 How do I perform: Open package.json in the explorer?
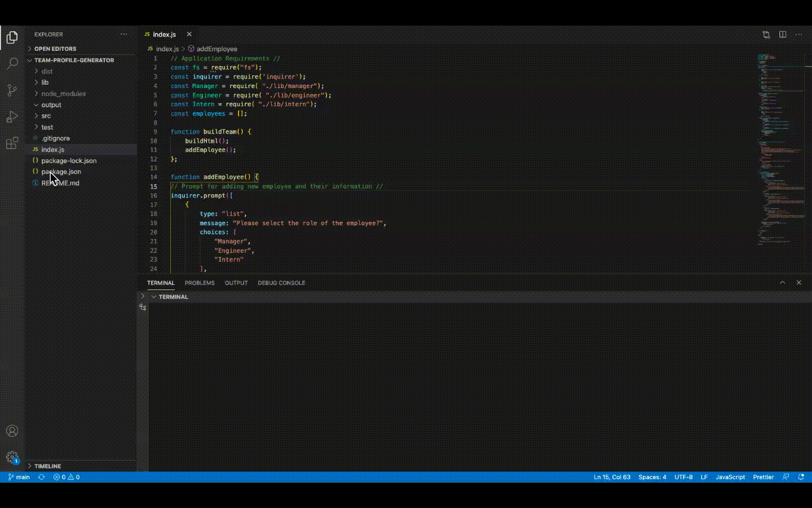tap(61, 172)
